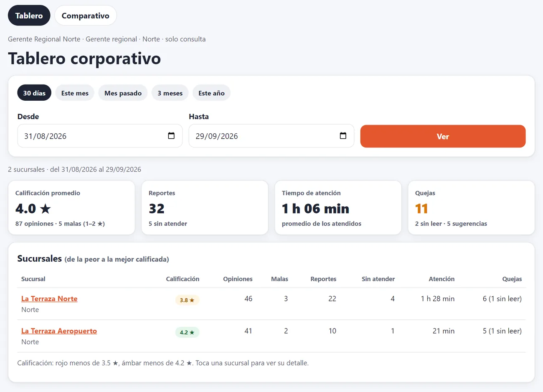The width and height of the screenshot is (543, 392).
Task: Click the "2 sucursales" date range summary
Action: [x=74, y=169]
